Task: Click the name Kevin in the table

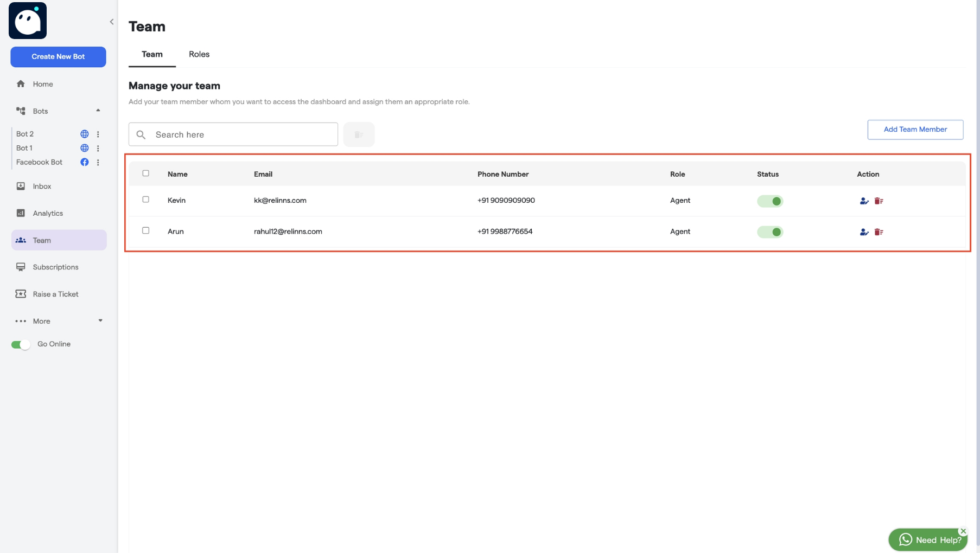Action: [176, 200]
